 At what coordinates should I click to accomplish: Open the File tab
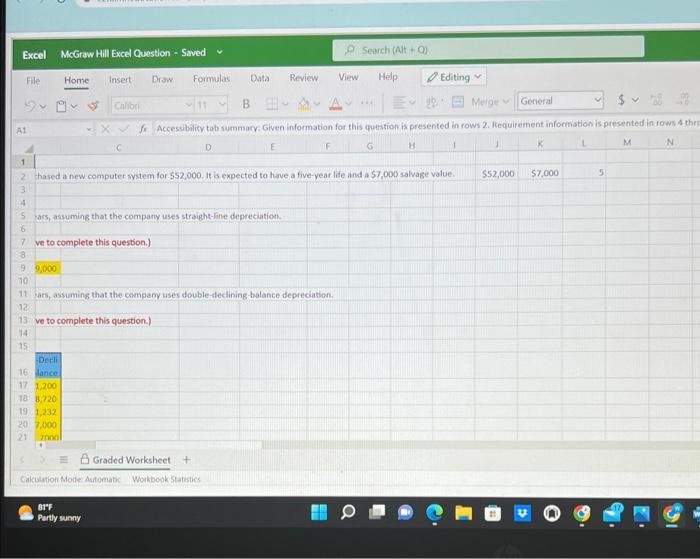[x=33, y=81]
